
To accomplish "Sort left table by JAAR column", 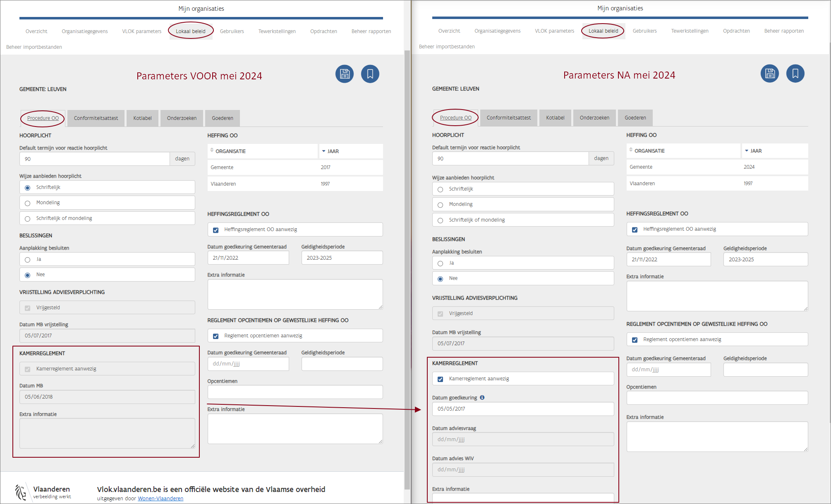I will click(333, 151).
